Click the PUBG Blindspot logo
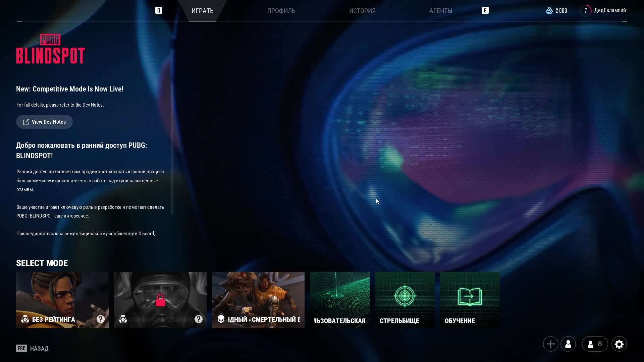 point(50,49)
